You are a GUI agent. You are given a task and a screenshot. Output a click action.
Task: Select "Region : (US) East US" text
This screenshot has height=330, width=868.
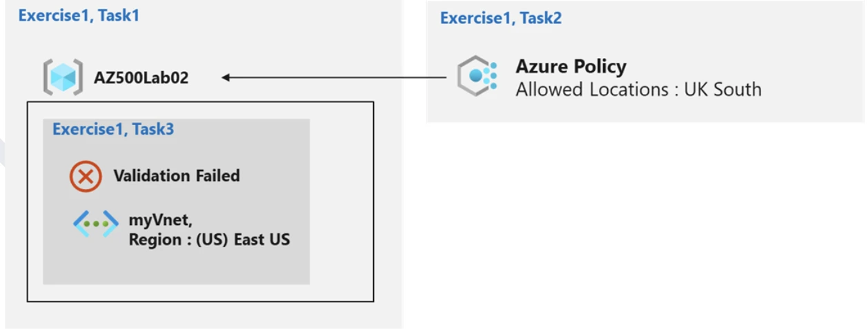(209, 240)
